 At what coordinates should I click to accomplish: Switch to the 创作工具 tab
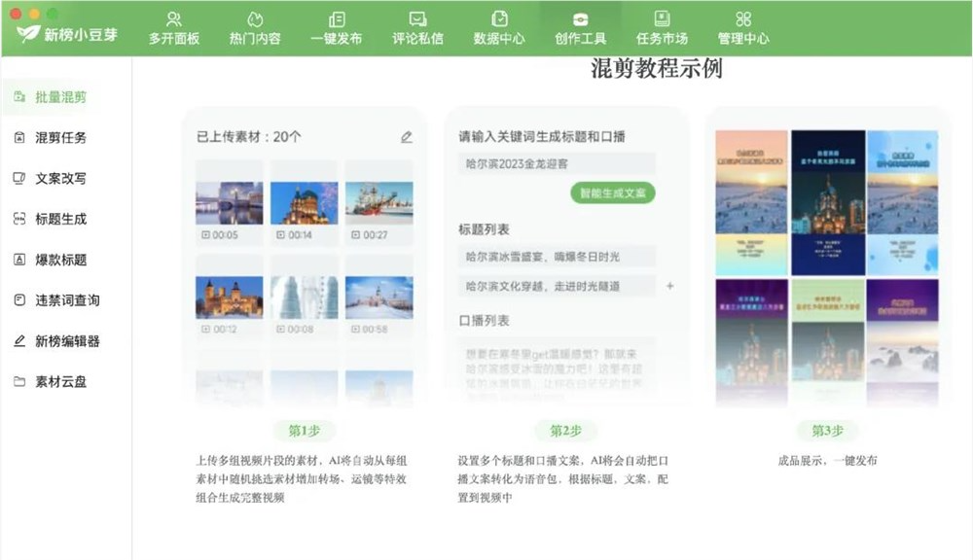(x=581, y=27)
